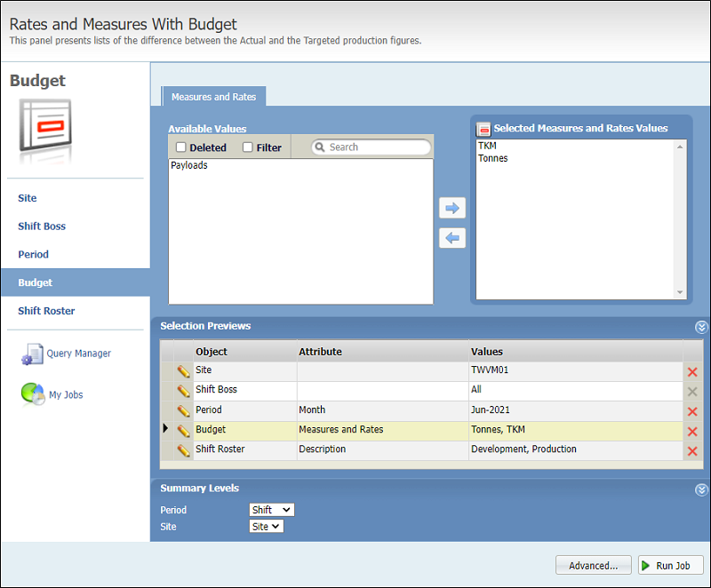Click the Values column header
The height and width of the screenshot is (588, 711).
click(576, 352)
